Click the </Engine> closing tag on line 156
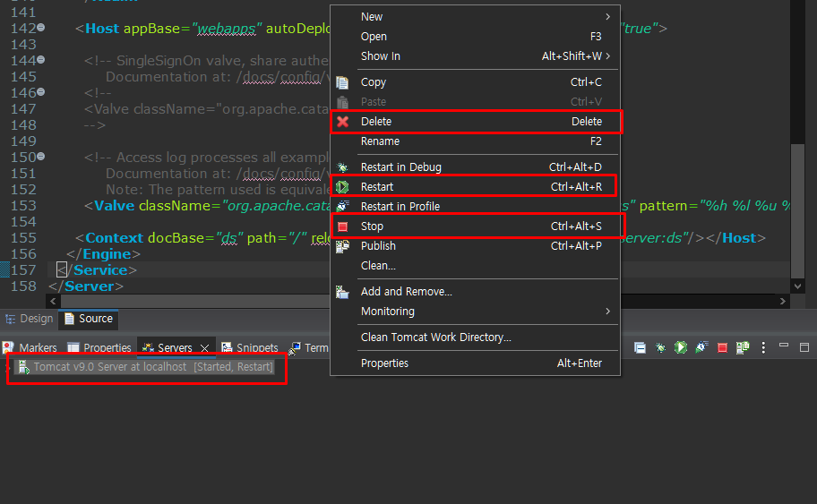This screenshot has height=504, width=817. pyautogui.click(x=104, y=254)
